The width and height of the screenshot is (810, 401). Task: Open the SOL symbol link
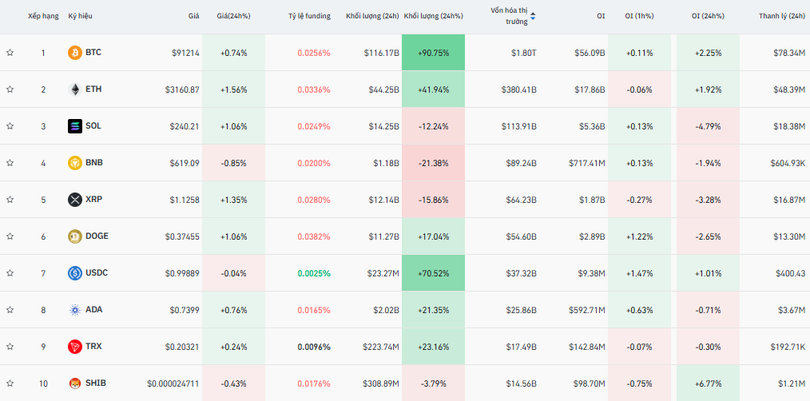click(x=93, y=126)
